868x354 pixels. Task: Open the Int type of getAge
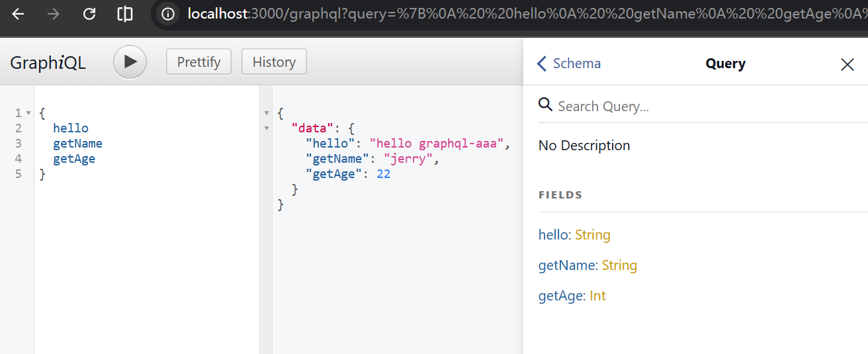(597, 296)
